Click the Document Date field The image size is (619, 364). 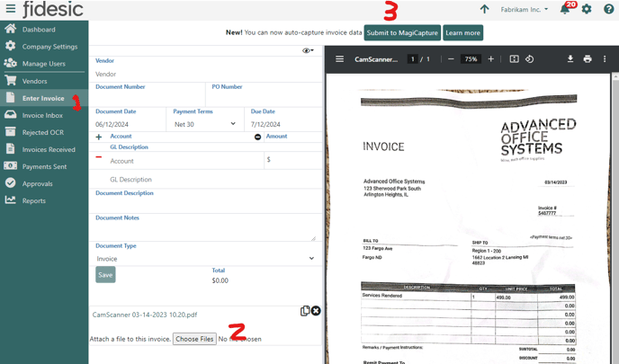click(x=129, y=124)
